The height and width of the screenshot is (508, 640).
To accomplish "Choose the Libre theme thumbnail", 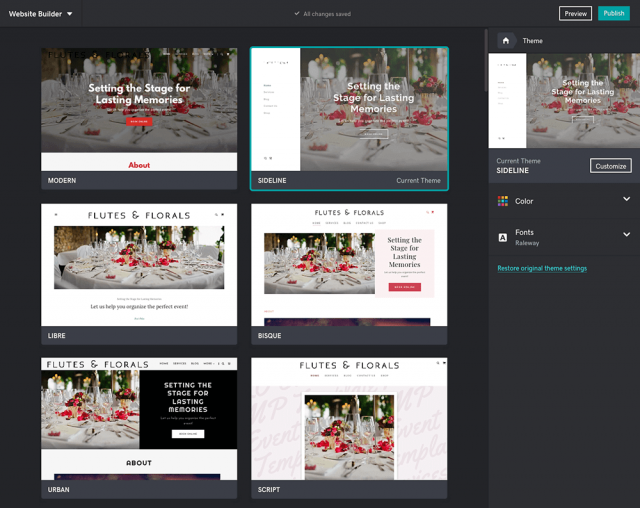I will (139, 265).
